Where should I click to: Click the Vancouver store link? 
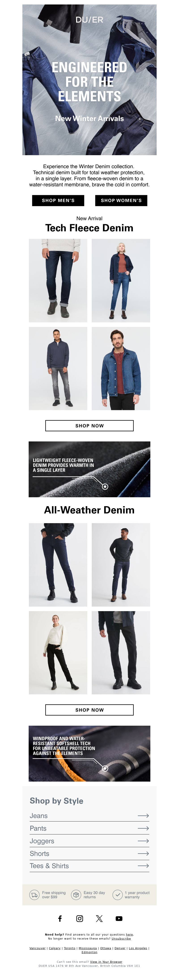37,948
